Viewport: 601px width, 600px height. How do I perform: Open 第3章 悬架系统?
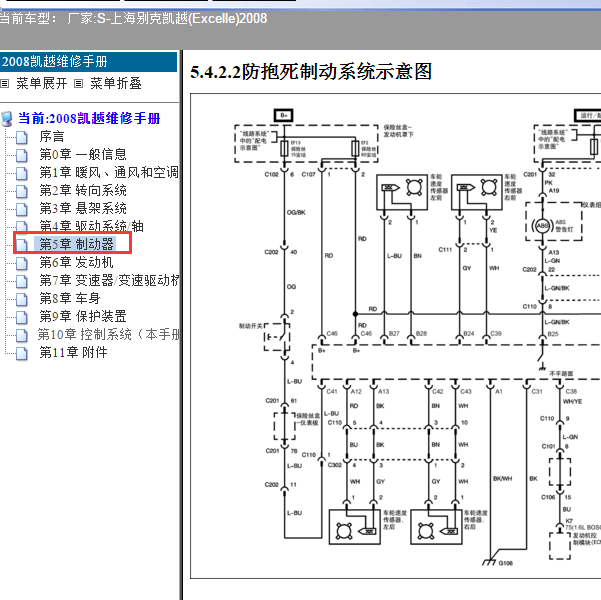(x=83, y=209)
